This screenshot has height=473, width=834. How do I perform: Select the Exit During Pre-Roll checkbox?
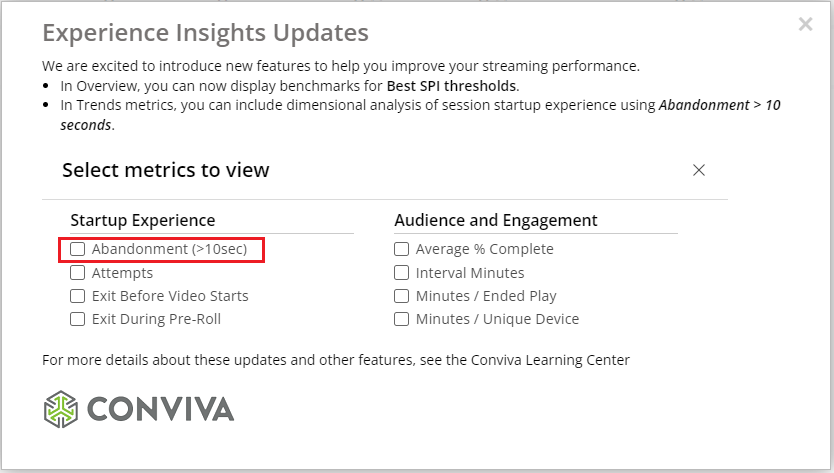(x=78, y=320)
